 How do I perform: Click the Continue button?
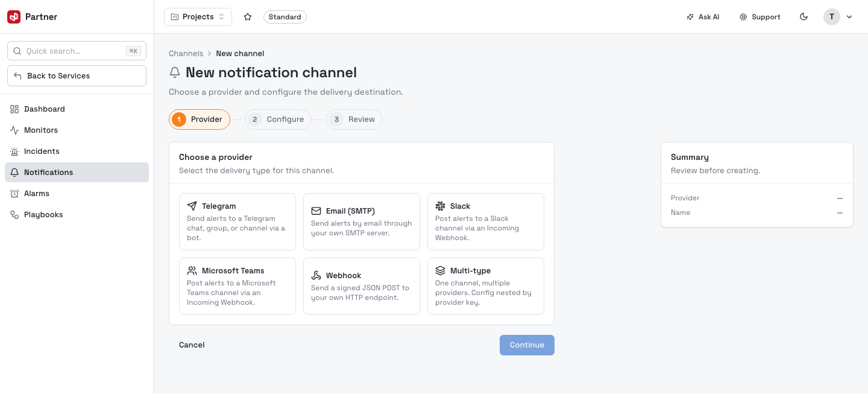pyautogui.click(x=527, y=345)
